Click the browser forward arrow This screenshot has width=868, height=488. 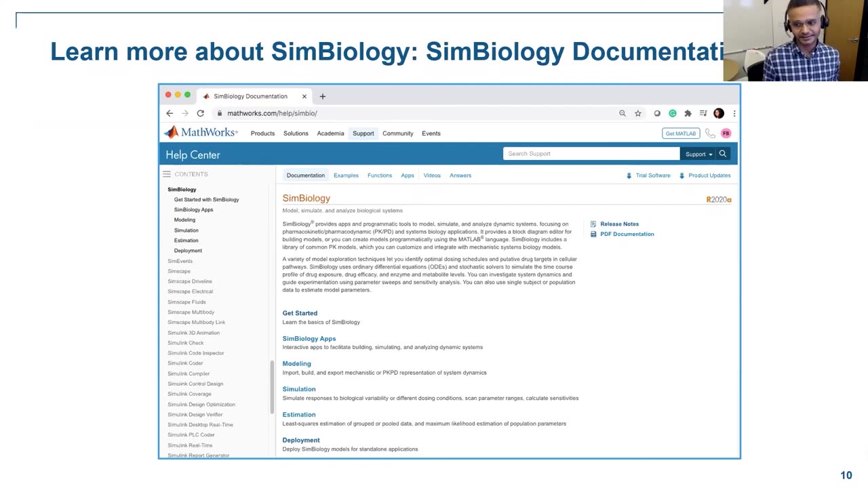point(184,113)
